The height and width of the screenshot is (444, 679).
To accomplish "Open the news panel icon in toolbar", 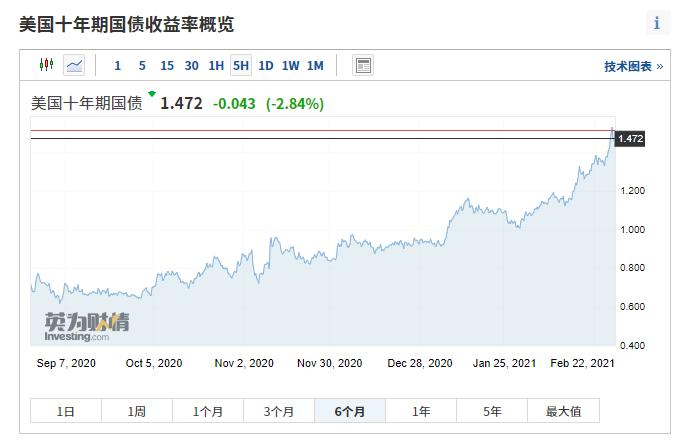I will pyautogui.click(x=363, y=65).
